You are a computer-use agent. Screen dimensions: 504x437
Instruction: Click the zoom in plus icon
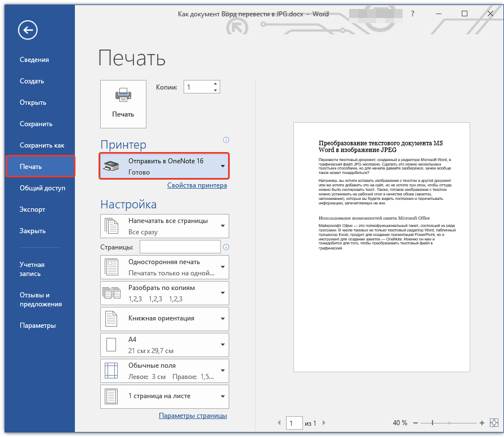[481, 423]
